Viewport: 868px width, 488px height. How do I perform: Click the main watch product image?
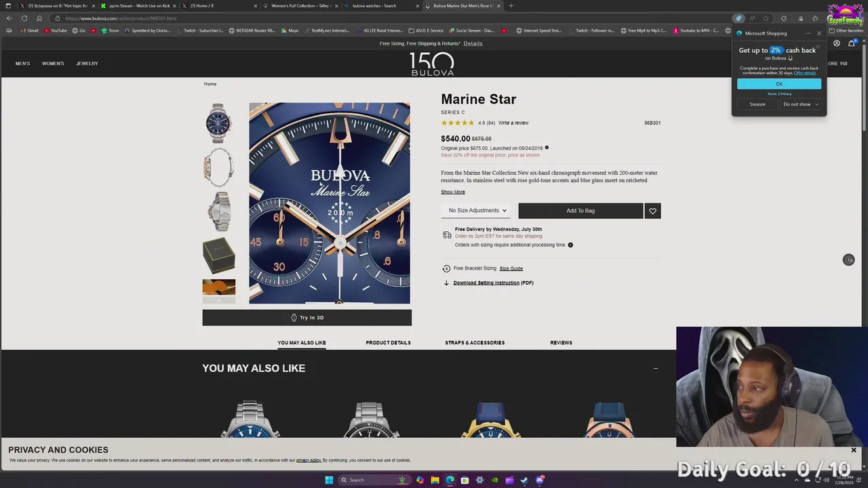[x=330, y=203]
